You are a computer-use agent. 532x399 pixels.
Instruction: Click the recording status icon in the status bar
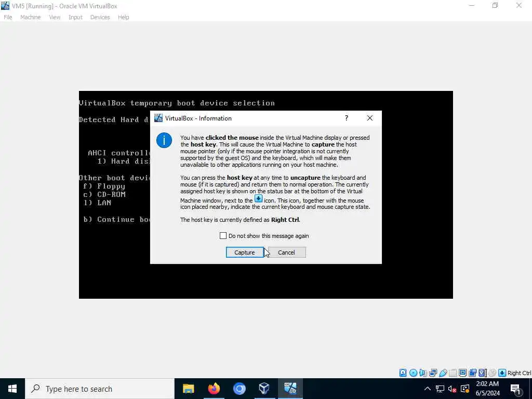pos(473,373)
